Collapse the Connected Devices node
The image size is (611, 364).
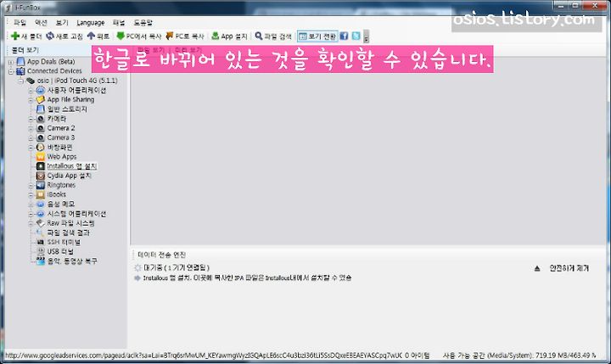[x=11, y=71]
